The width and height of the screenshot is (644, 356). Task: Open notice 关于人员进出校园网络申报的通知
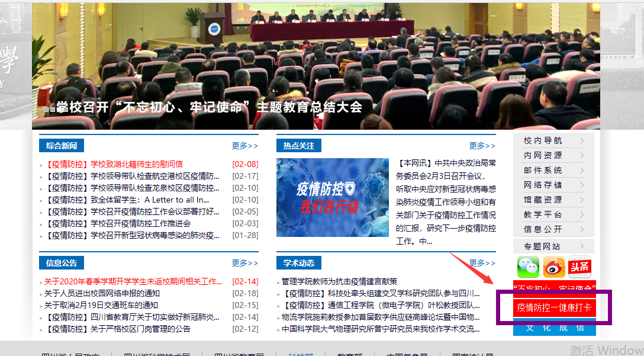point(102,294)
